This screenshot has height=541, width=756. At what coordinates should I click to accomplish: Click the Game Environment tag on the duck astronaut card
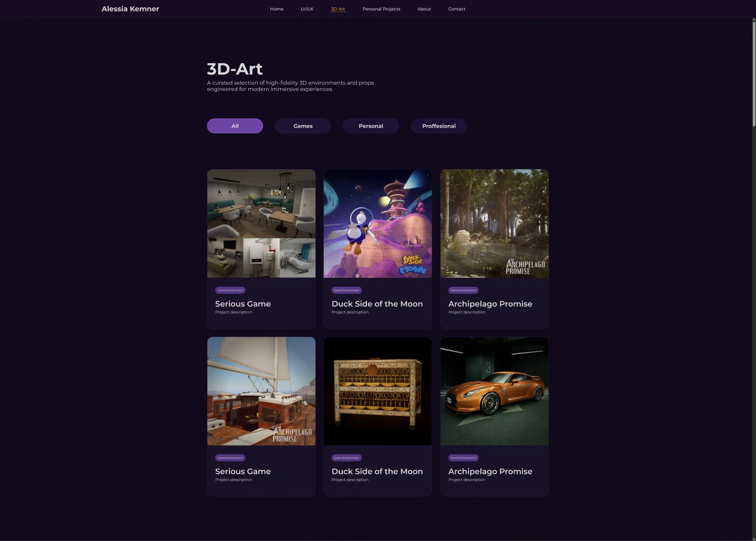point(347,290)
